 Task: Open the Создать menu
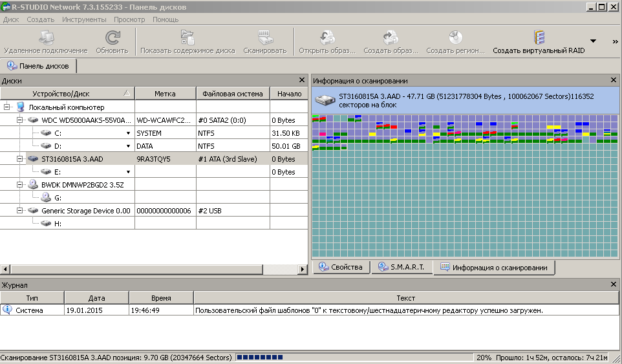coord(41,19)
